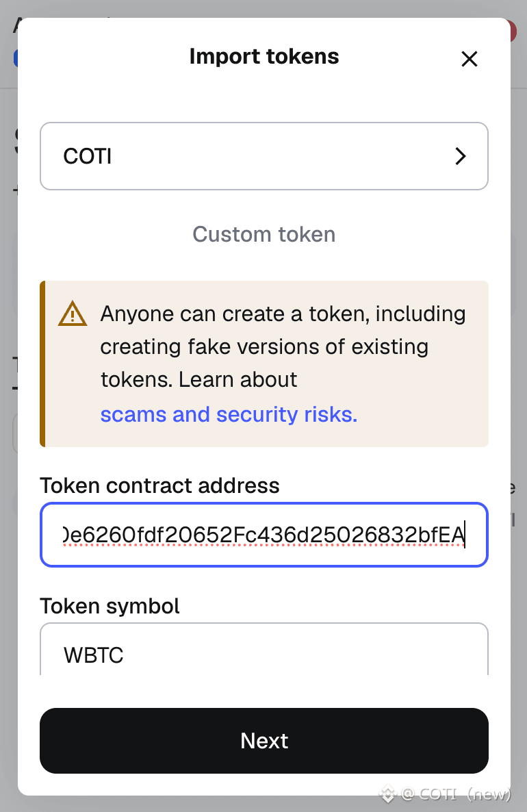
Task: Click the Import tokens dialog title
Action: 263,56
